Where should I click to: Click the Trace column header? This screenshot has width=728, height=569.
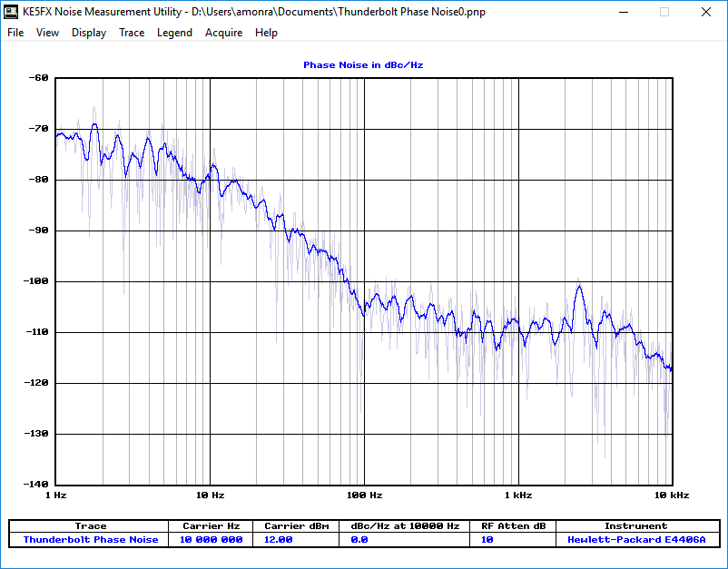coord(91,525)
